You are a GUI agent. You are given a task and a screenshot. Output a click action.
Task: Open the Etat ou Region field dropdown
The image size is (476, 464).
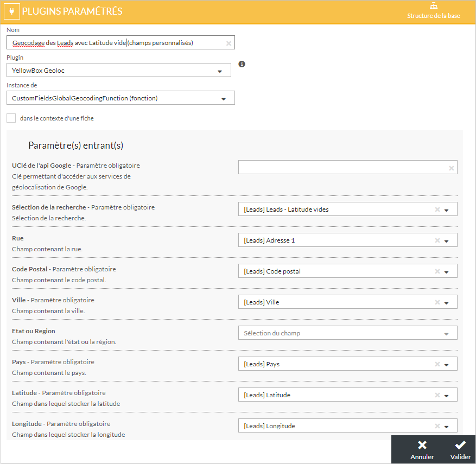446,333
